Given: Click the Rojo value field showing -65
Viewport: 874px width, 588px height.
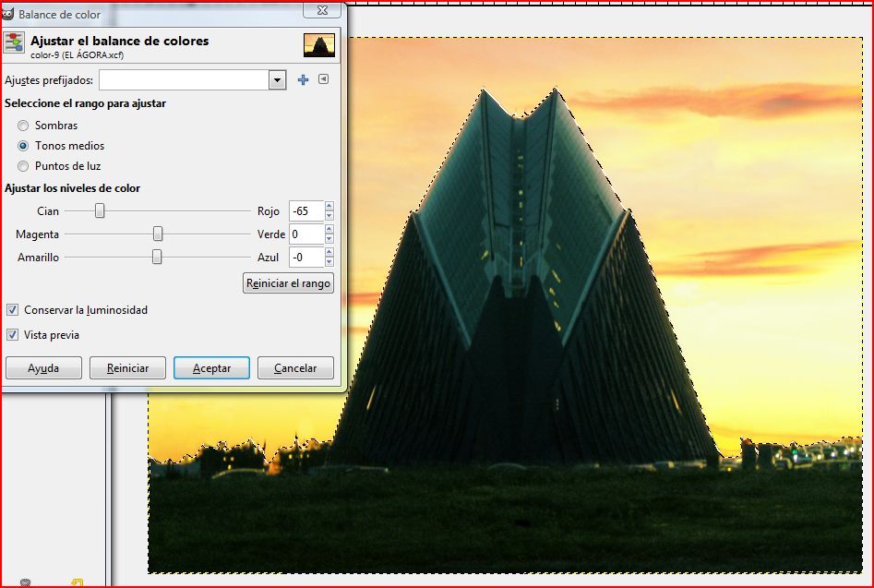Looking at the screenshot, I should click(306, 211).
